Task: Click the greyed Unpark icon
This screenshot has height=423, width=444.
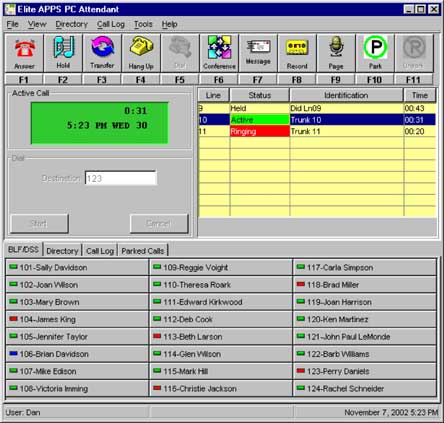Action: pos(414,53)
